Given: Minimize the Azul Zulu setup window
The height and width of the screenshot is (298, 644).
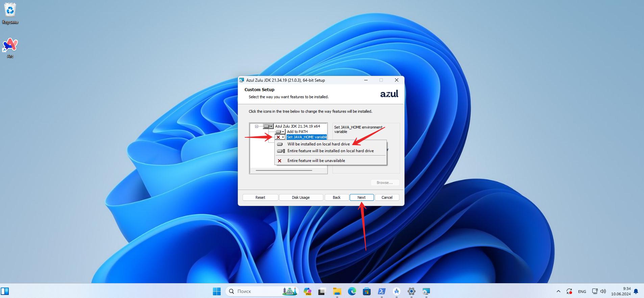Looking at the screenshot, I should pyautogui.click(x=366, y=80).
